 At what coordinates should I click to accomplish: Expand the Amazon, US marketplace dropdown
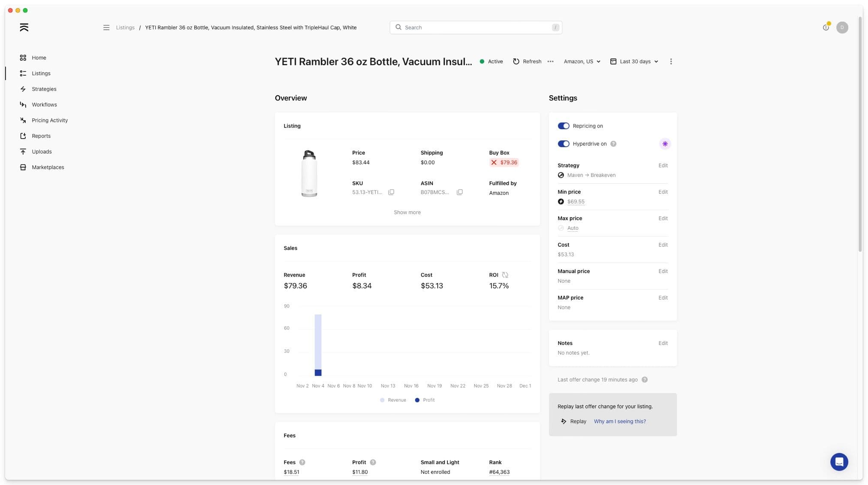click(x=581, y=61)
